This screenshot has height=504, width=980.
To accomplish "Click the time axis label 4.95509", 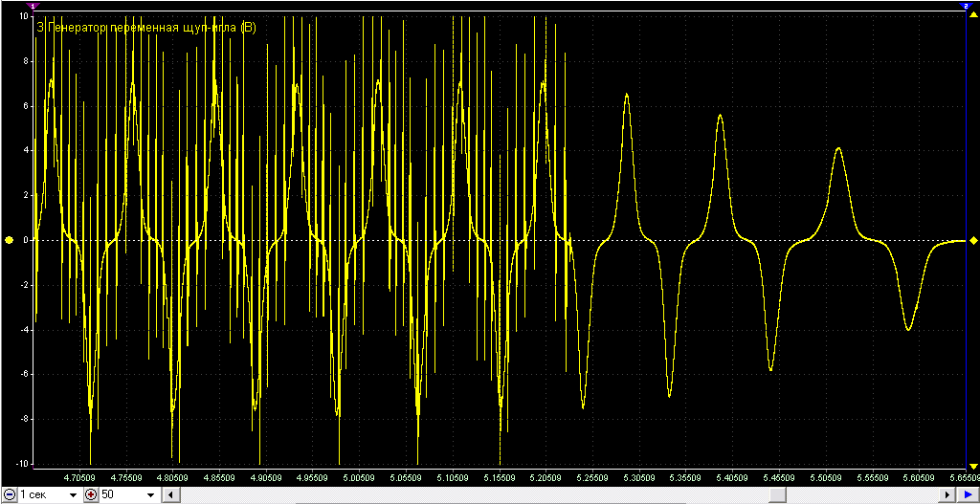I will click(x=313, y=476).
